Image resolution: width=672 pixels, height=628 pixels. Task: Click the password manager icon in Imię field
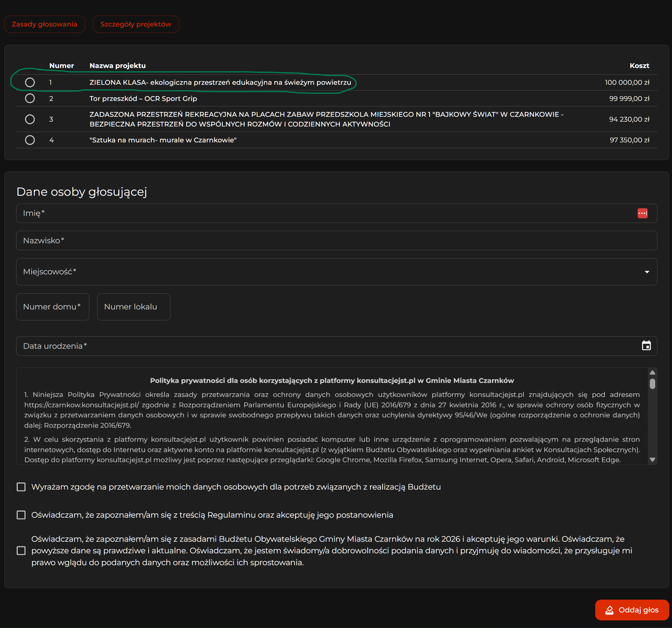point(642,213)
